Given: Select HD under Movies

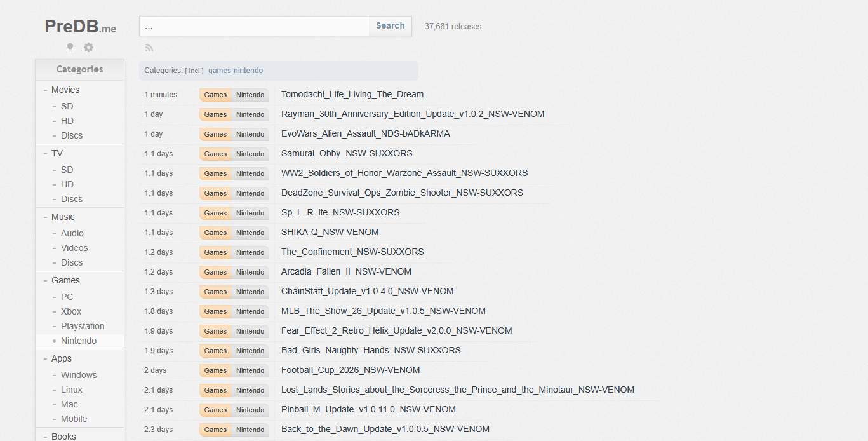Looking at the screenshot, I should (67, 121).
